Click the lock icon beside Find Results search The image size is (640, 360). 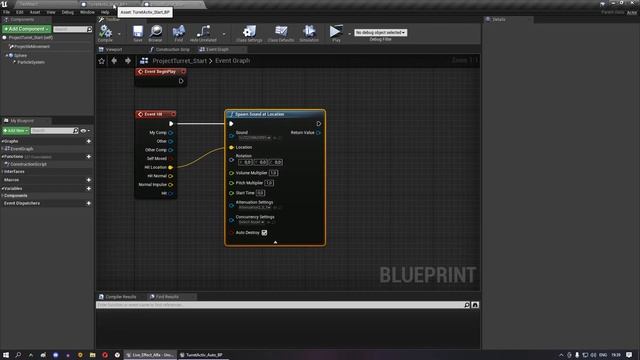[475, 305]
